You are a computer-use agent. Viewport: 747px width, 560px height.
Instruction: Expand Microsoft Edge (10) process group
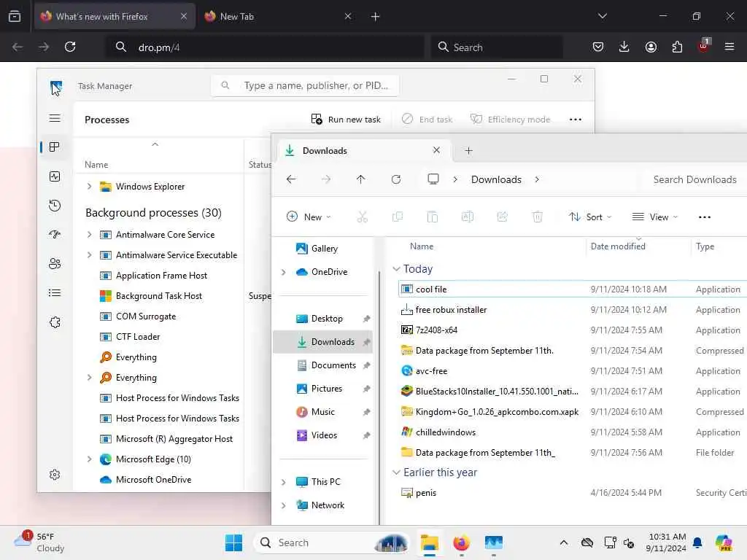pos(89,459)
